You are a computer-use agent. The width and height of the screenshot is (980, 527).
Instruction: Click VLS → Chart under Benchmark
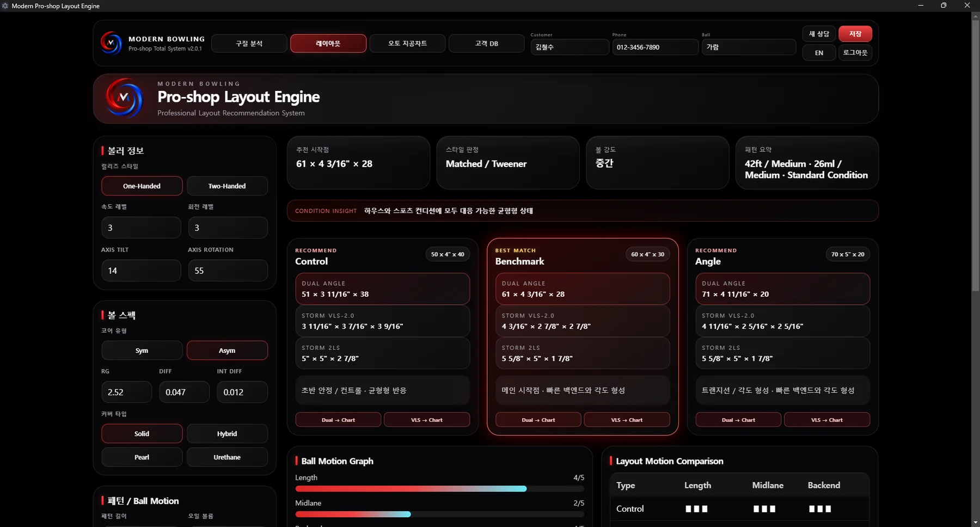627,420
